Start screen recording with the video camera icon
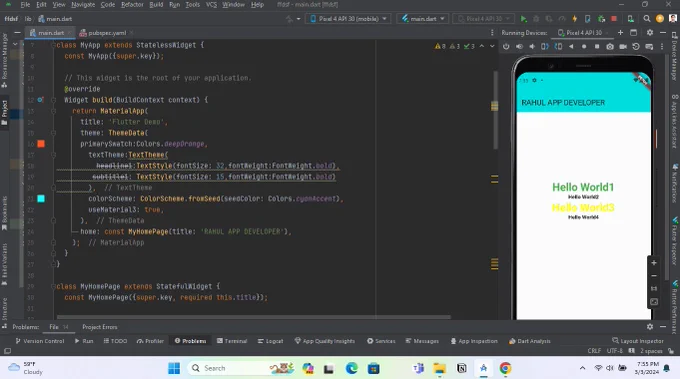 click(623, 46)
